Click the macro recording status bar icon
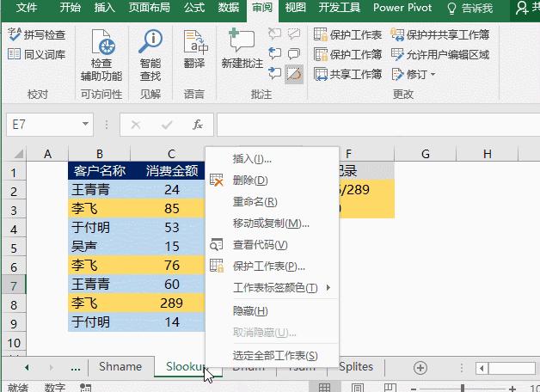Image resolution: width=540 pixels, height=392 pixels. 85,388
